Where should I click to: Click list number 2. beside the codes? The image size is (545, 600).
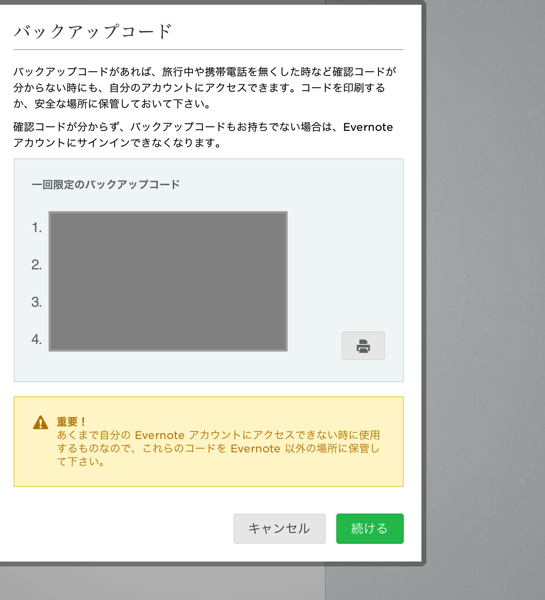tap(37, 265)
